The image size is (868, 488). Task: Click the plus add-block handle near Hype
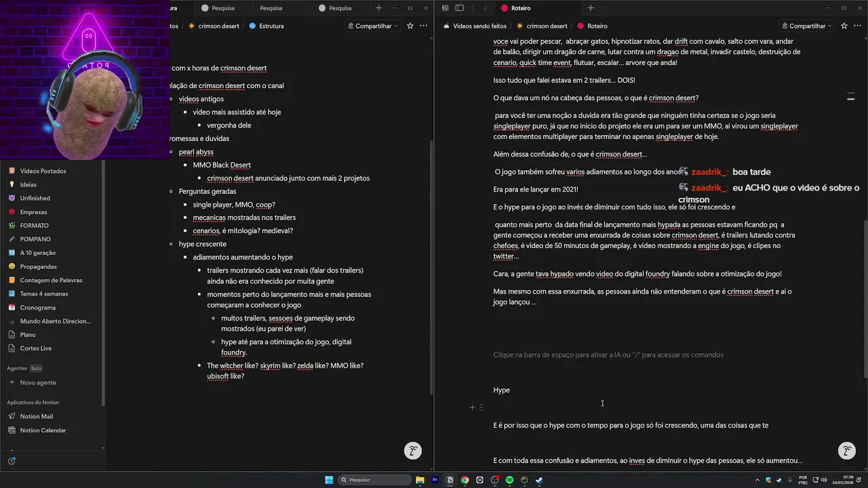tap(472, 407)
